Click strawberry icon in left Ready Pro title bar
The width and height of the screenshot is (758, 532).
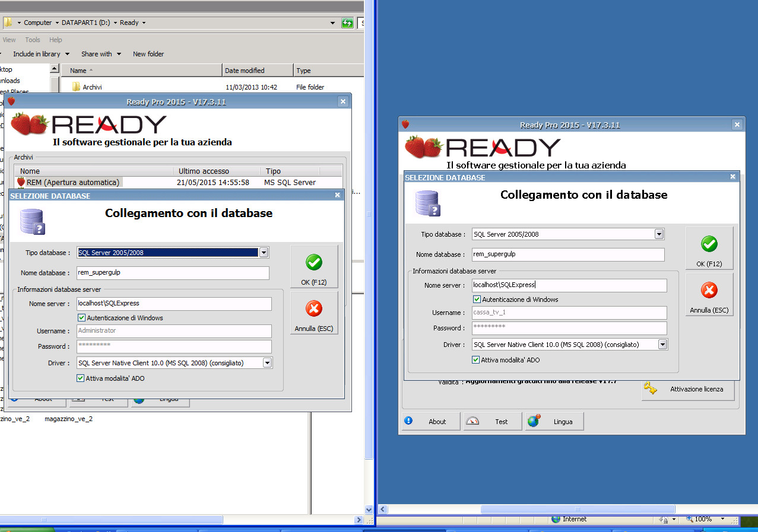[x=11, y=101]
